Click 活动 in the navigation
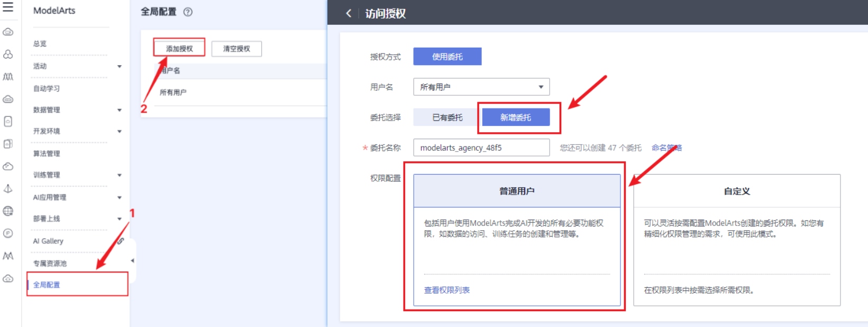The image size is (868, 327). coord(40,66)
